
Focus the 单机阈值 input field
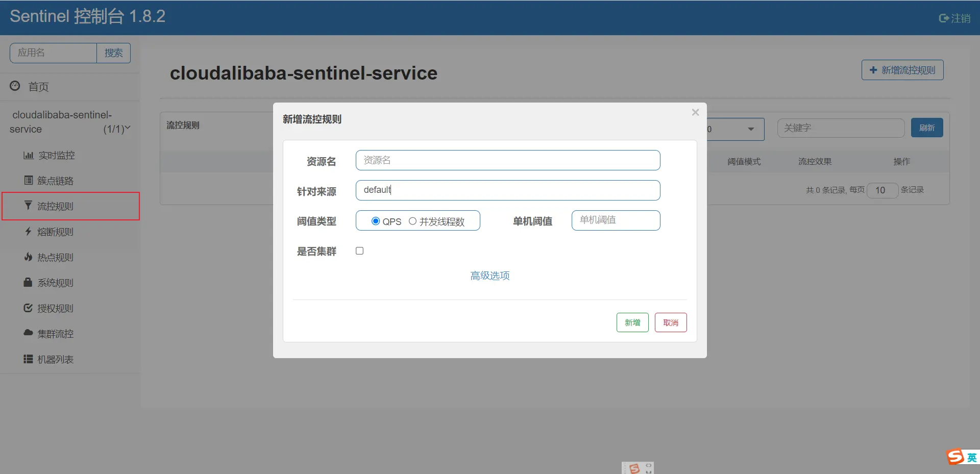tap(616, 220)
